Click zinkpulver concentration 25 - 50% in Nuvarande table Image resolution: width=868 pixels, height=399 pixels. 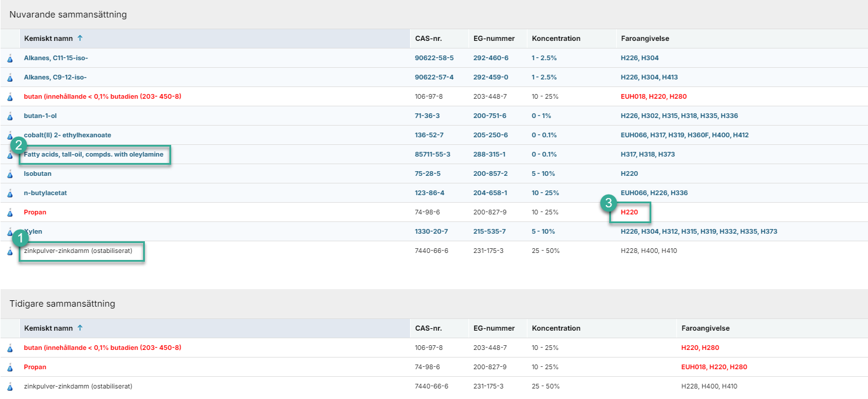pyautogui.click(x=546, y=251)
